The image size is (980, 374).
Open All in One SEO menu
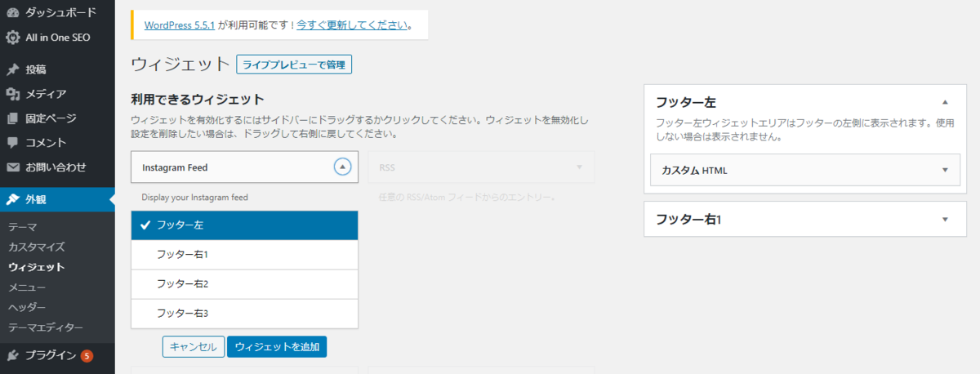click(57, 38)
